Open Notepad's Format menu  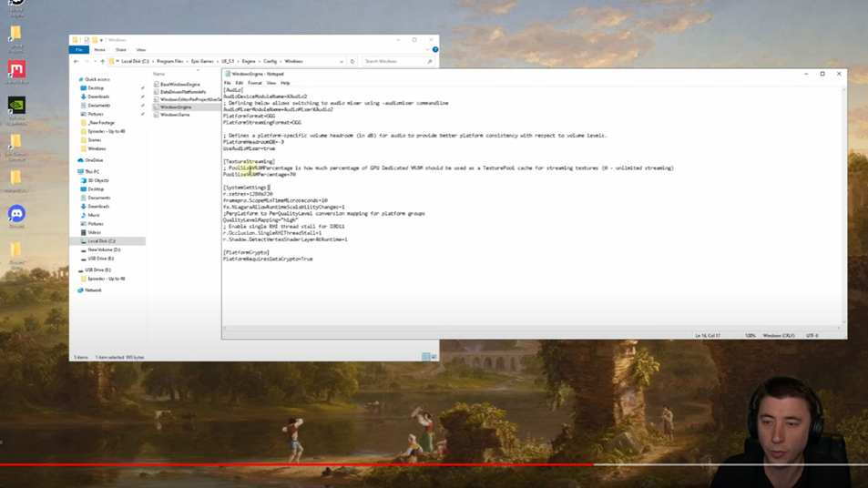coord(255,83)
